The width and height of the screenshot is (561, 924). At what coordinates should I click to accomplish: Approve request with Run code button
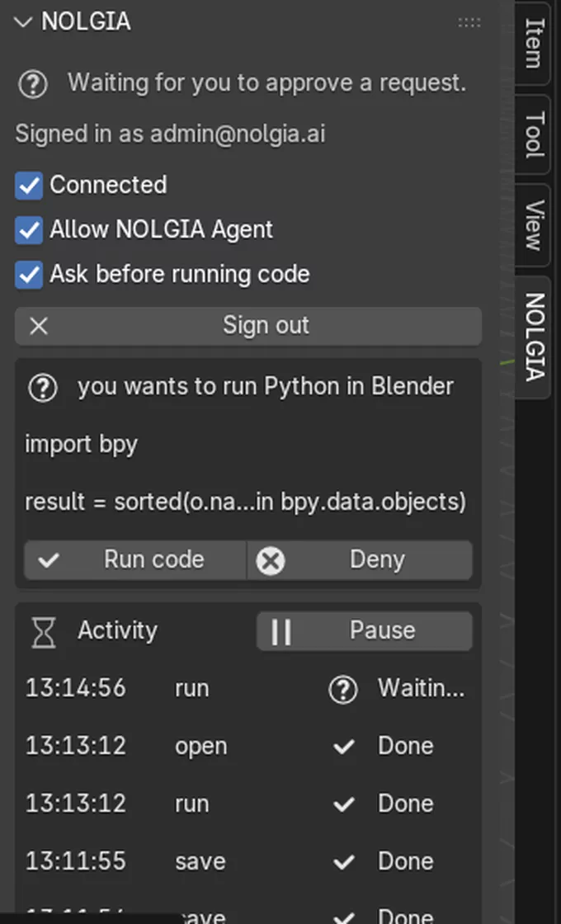(135, 560)
